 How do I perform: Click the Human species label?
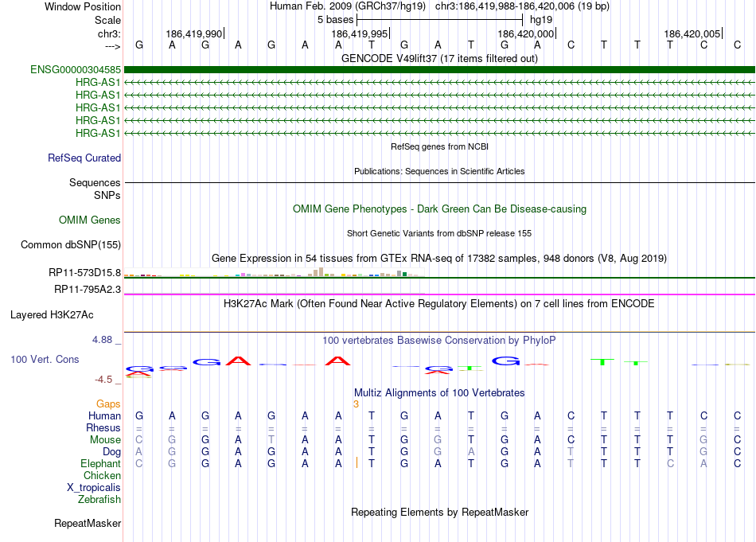(x=104, y=415)
